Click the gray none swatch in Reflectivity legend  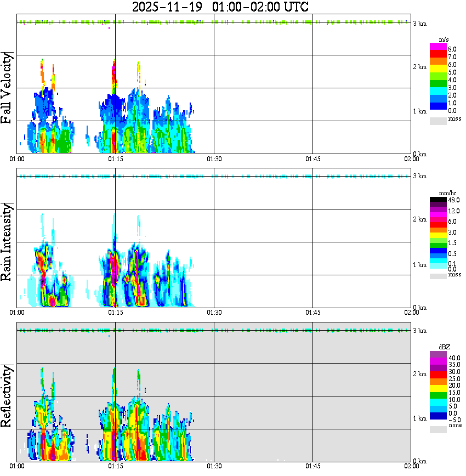[x=438, y=429]
